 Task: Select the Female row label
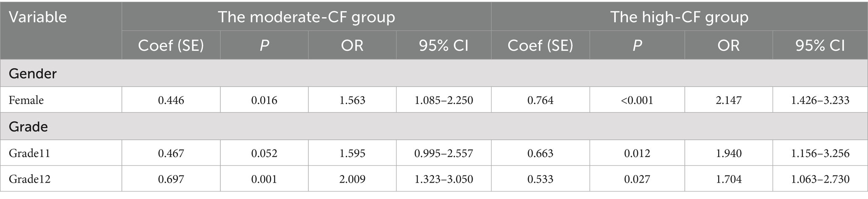click(26, 100)
